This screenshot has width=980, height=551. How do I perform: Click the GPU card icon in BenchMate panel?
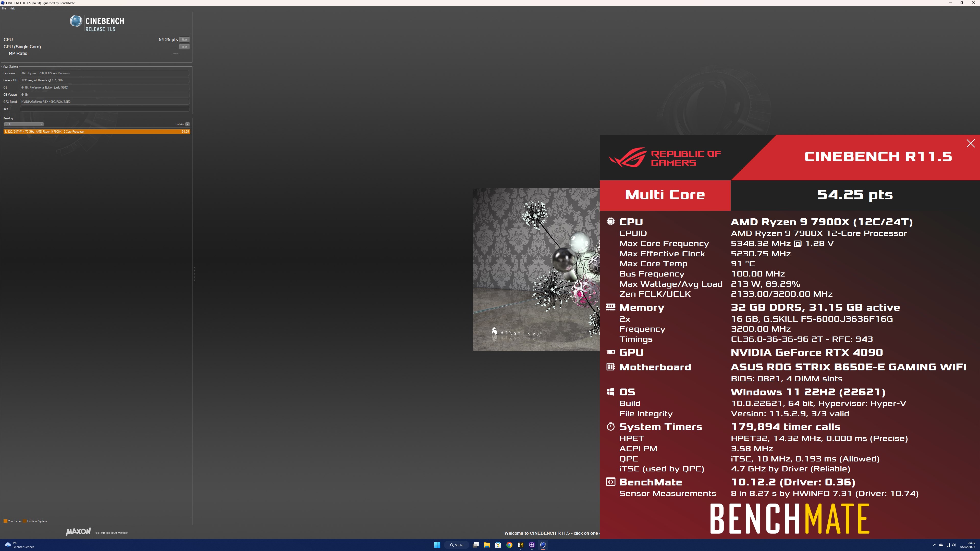(x=611, y=352)
